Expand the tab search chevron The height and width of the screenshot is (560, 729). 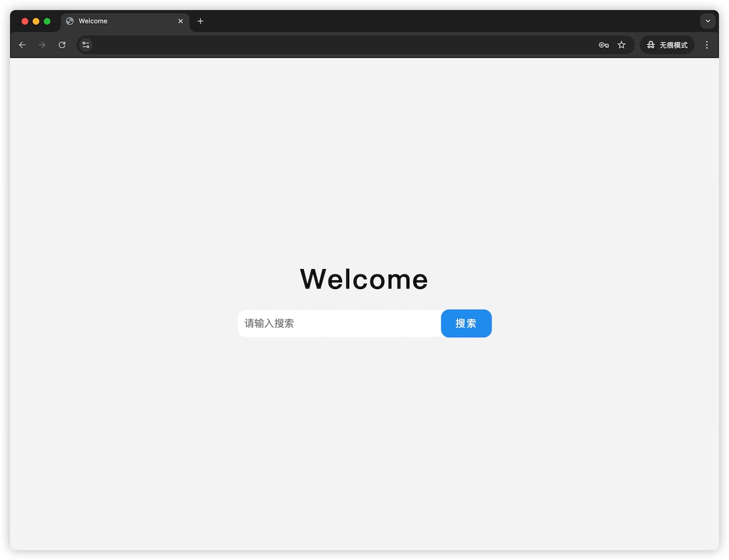coord(708,21)
